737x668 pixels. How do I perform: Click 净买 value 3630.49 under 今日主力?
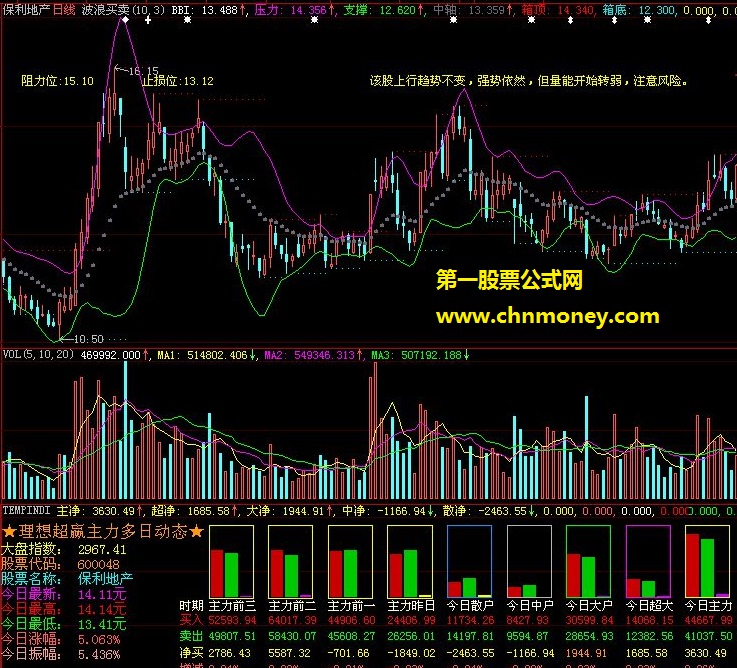(x=706, y=653)
